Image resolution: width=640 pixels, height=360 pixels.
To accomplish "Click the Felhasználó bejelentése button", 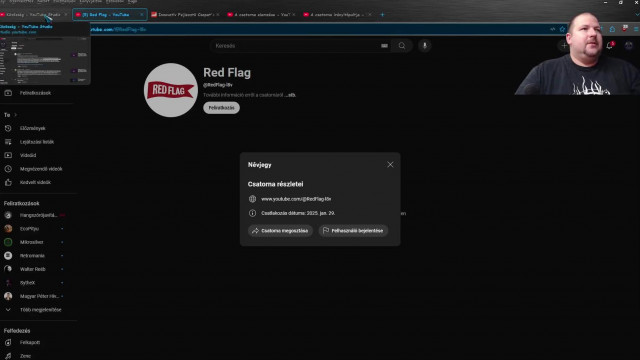I will tap(353, 231).
